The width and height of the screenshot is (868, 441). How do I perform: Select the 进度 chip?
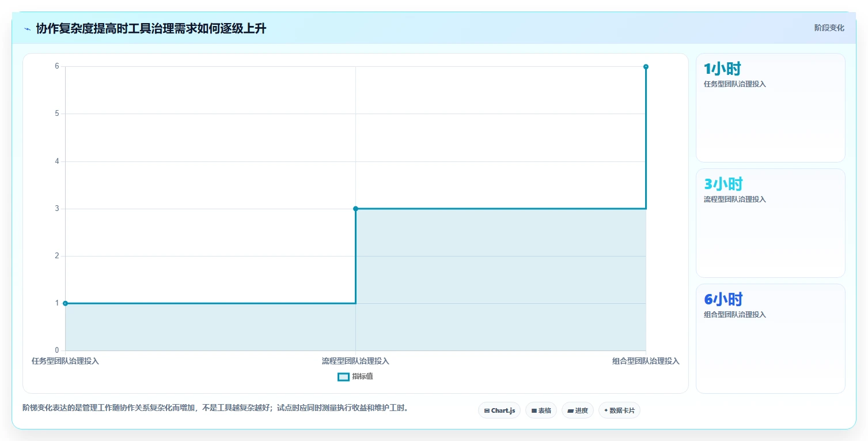(578, 410)
